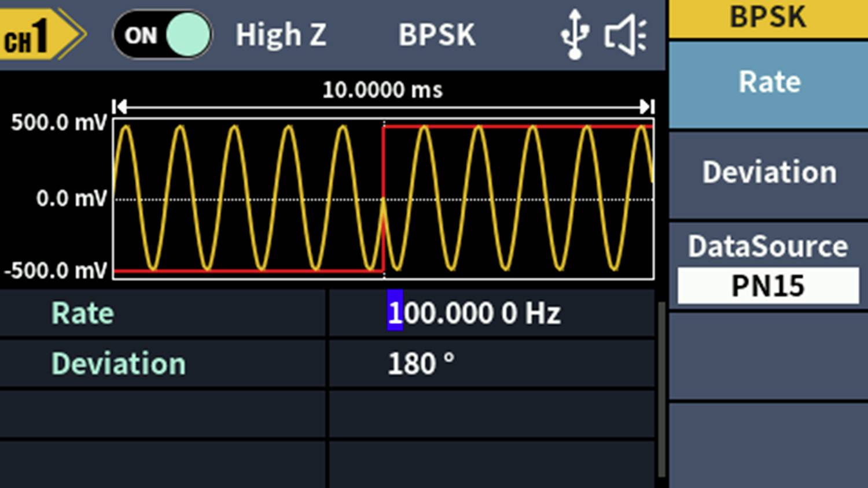Select the BPSK title tab
Screen dimensions: 868x488
[768, 17]
